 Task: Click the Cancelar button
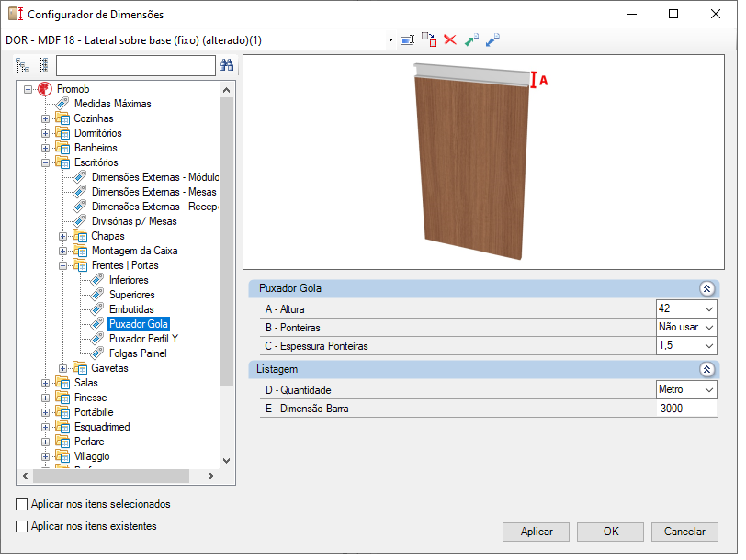tap(684, 532)
